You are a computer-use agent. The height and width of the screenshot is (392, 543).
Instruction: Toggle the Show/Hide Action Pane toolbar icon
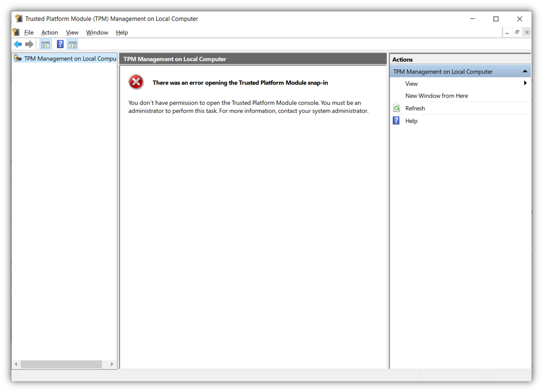[73, 44]
